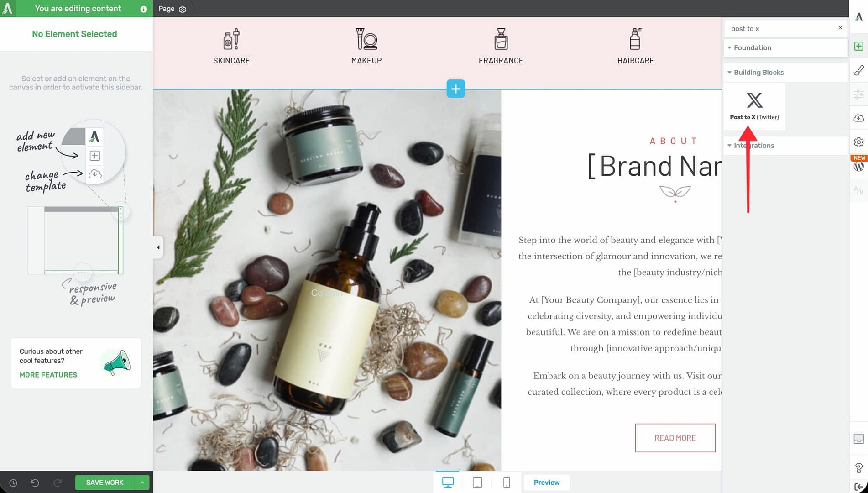Click the Post to X (Twitter) element
The height and width of the screenshot is (493, 868).
coord(754,106)
